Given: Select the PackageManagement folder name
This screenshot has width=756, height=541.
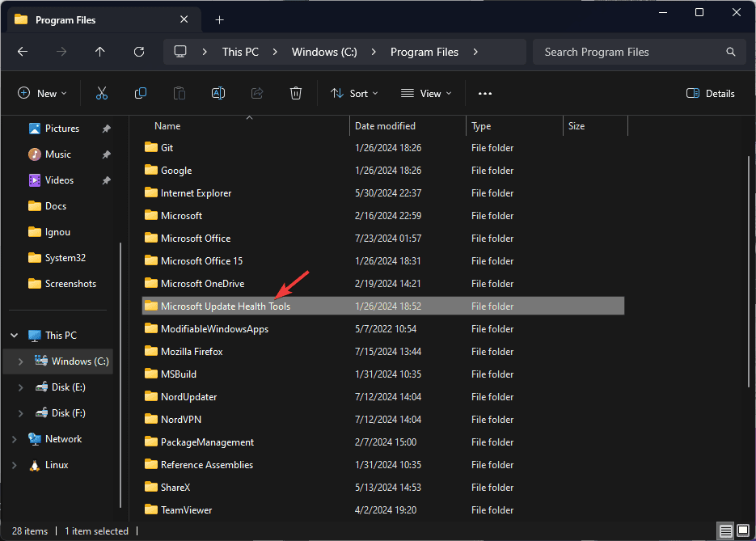Looking at the screenshot, I should click(x=207, y=442).
